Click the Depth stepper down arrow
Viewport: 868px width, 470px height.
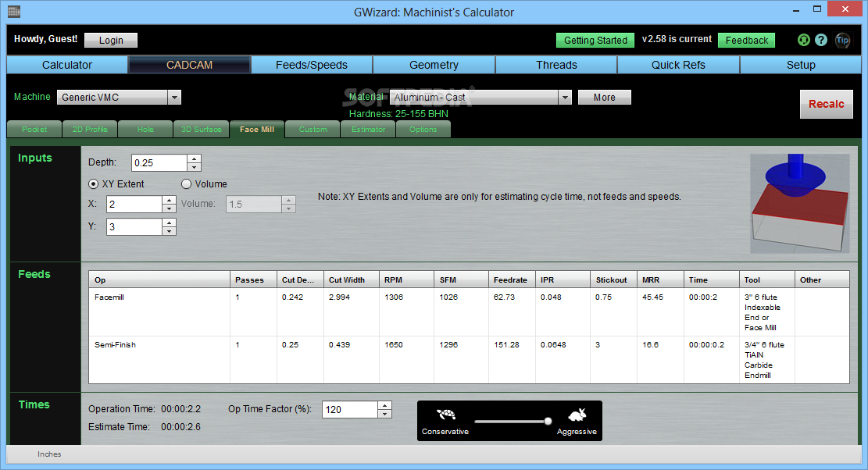pos(194,167)
